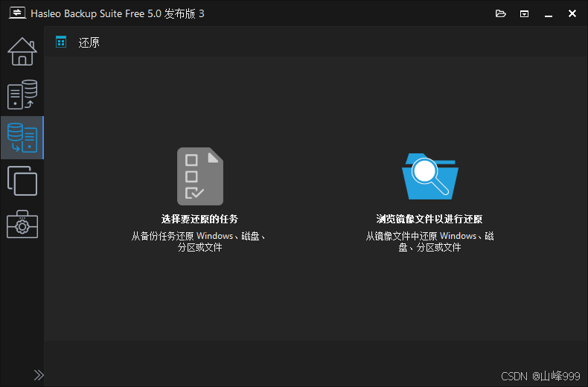Close the Hasleo Backup Suite window
This screenshot has height=387, width=588.
tap(572, 13)
